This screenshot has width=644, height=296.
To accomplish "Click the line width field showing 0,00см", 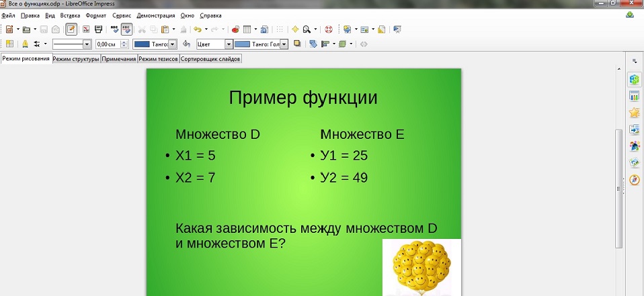I will pyautogui.click(x=108, y=44).
